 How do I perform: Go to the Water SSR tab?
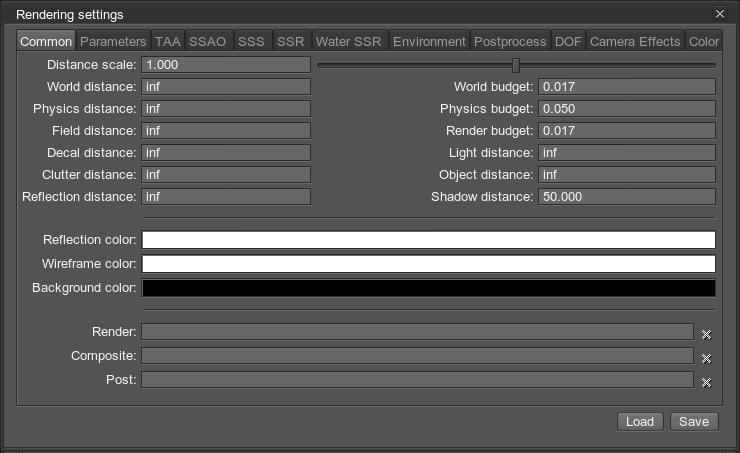349,42
